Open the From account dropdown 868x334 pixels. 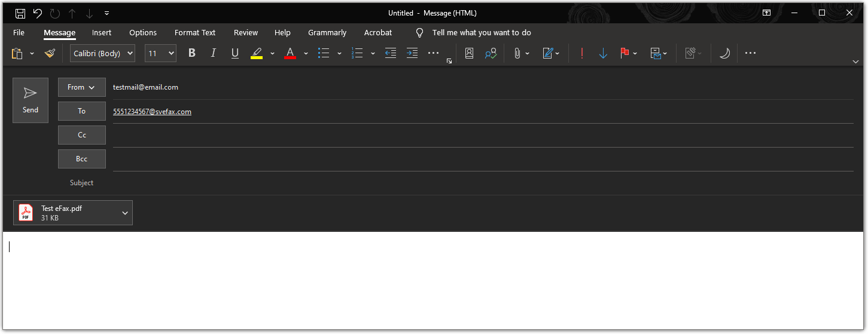[x=82, y=87]
